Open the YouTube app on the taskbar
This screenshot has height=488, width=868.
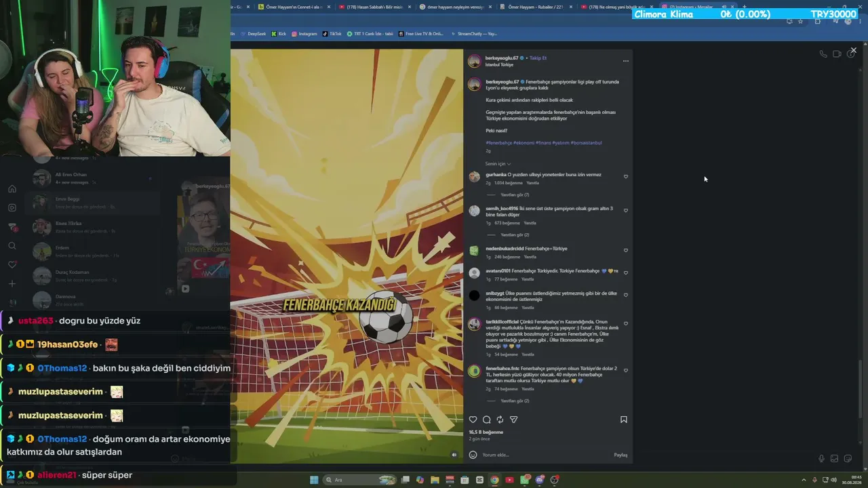pyautogui.click(x=509, y=480)
